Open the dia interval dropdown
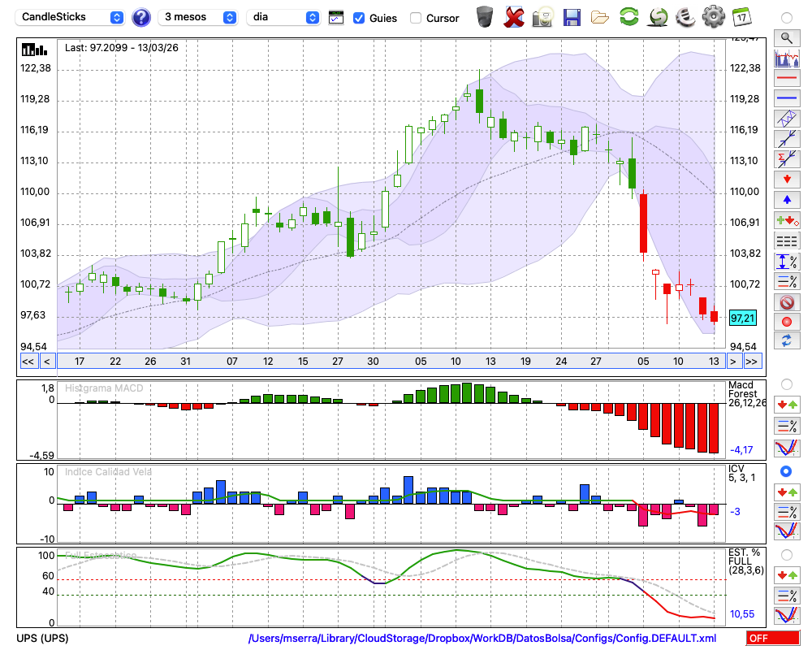Screen dimensions: 812x650 point(283,17)
